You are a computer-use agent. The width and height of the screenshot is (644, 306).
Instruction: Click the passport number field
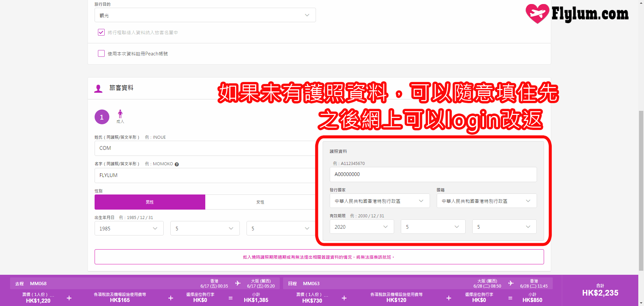(433, 174)
